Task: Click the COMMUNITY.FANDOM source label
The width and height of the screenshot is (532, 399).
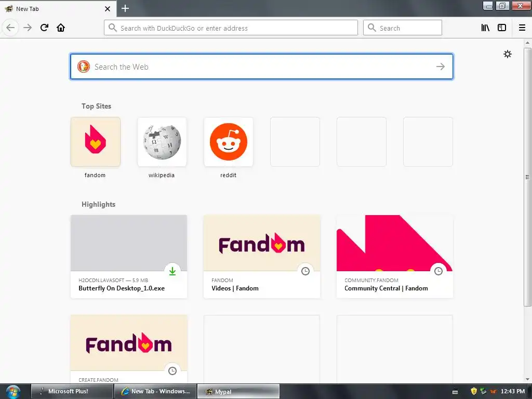Action: click(x=371, y=280)
